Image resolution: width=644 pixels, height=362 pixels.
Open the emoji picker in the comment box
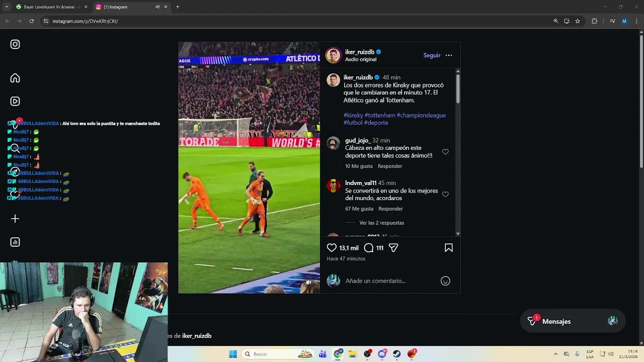click(445, 281)
